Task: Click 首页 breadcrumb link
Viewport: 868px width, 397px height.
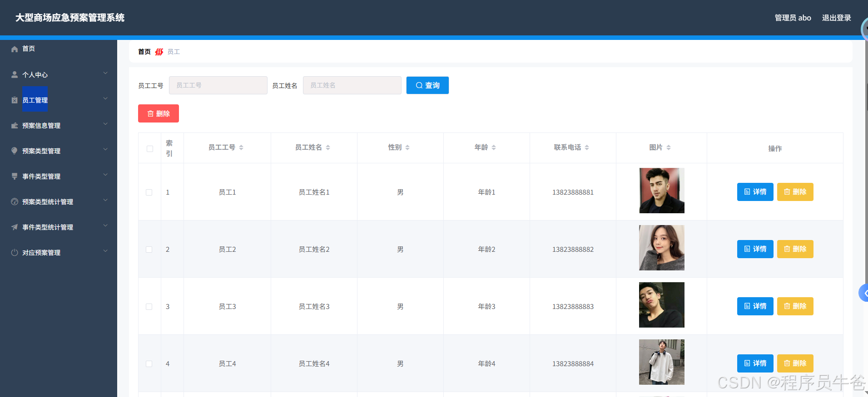Action: [144, 52]
